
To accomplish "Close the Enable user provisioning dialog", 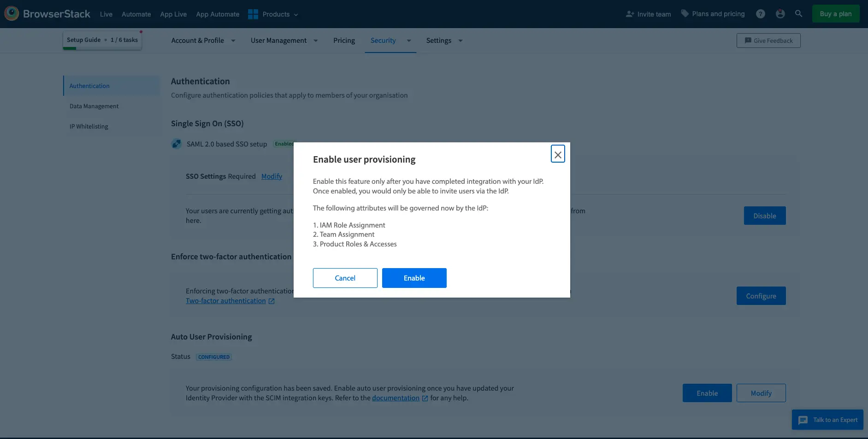I will [x=558, y=154].
